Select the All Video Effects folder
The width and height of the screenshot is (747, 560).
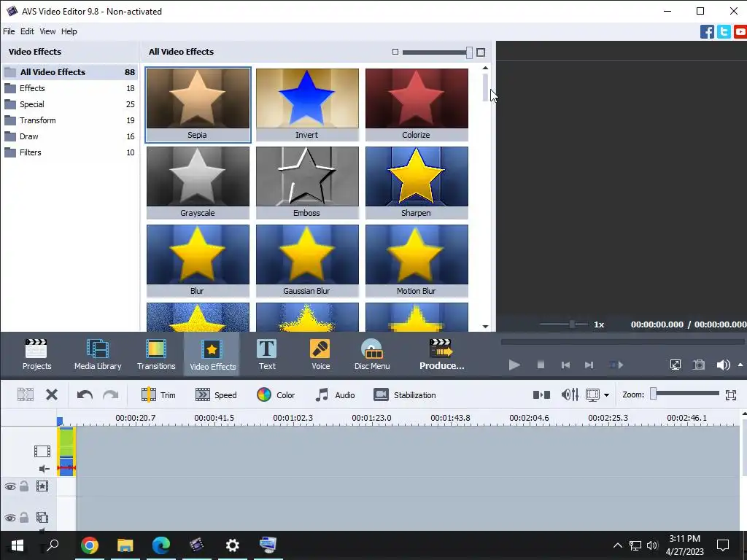[x=69, y=72]
